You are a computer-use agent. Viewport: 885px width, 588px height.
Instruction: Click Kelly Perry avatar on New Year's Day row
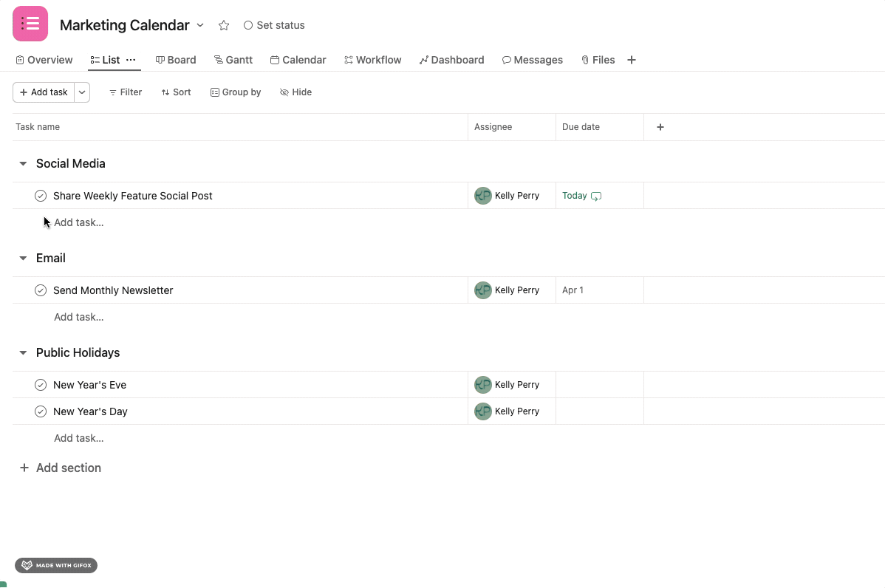point(483,411)
